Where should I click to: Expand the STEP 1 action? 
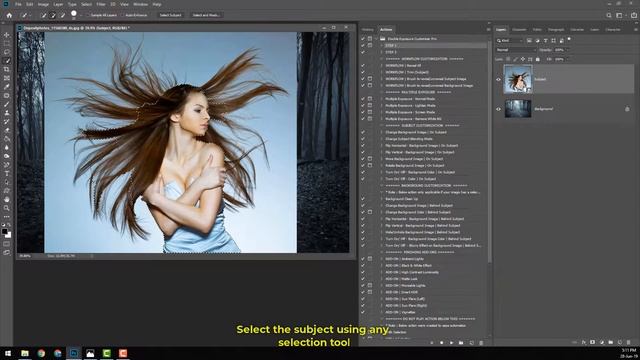pyautogui.click(x=382, y=45)
